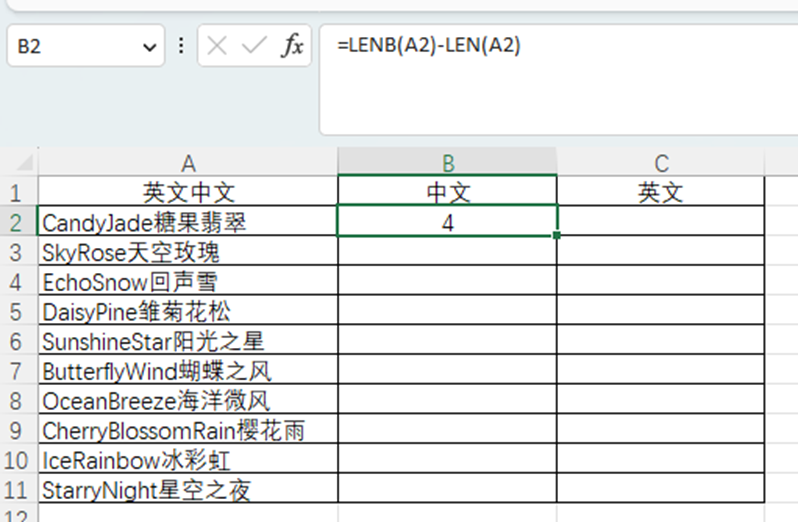Select column A header

click(188, 163)
